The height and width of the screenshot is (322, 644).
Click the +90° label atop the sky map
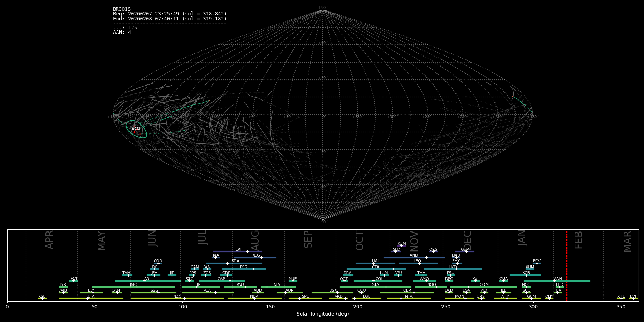point(323,8)
